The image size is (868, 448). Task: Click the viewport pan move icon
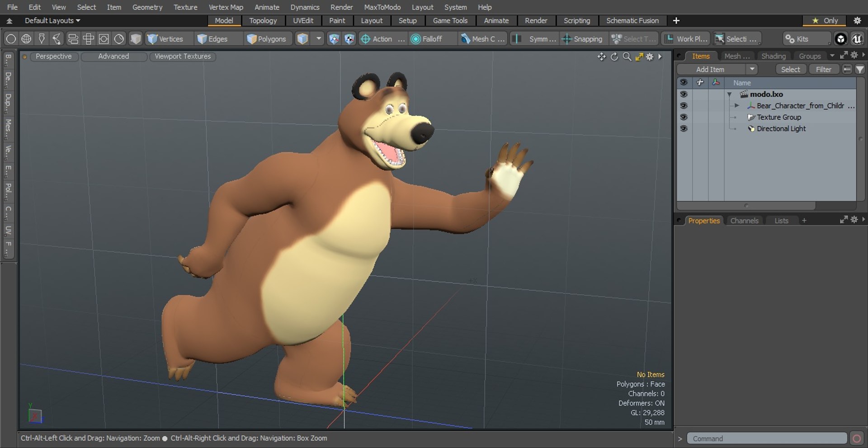(x=601, y=57)
